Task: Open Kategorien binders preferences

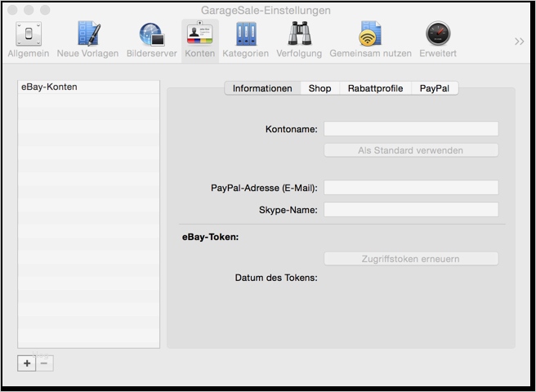Action: pyautogui.click(x=245, y=39)
